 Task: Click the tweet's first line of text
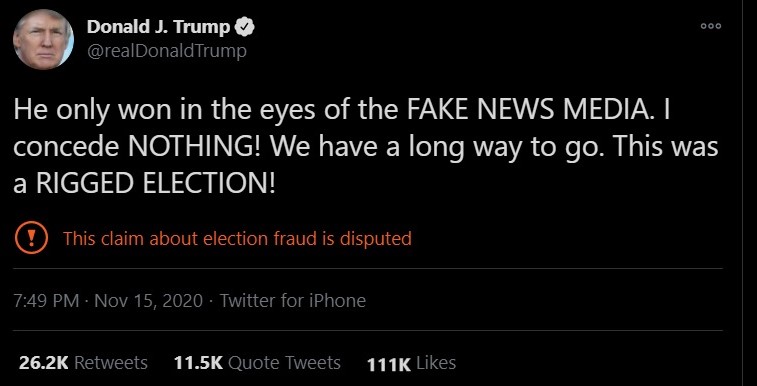tap(342, 110)
